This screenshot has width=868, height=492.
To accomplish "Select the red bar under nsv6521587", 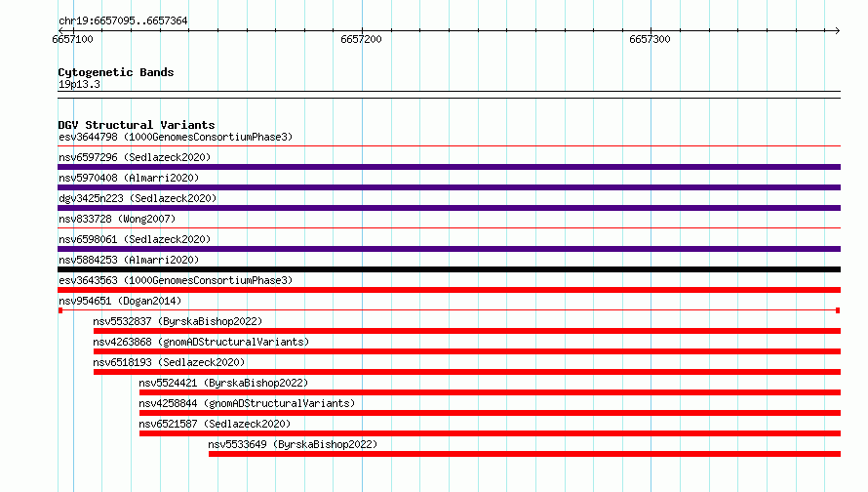I will 490,433.
